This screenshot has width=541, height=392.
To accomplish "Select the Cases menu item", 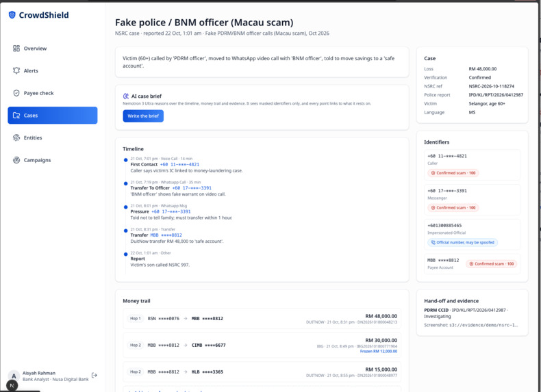I will pyautogui.click(x=53, y=116).
